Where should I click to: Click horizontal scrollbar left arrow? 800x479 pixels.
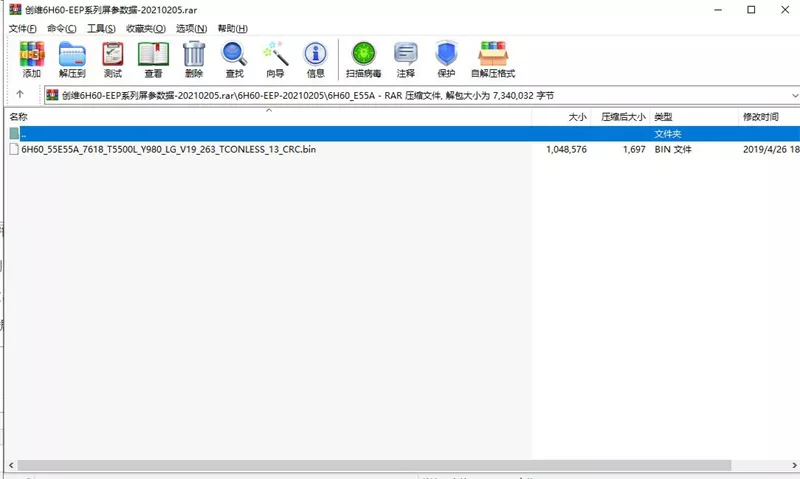tap(11, 465)
